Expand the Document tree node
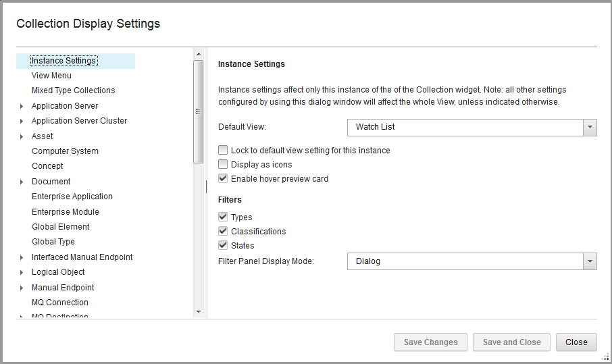 point(22,182)
